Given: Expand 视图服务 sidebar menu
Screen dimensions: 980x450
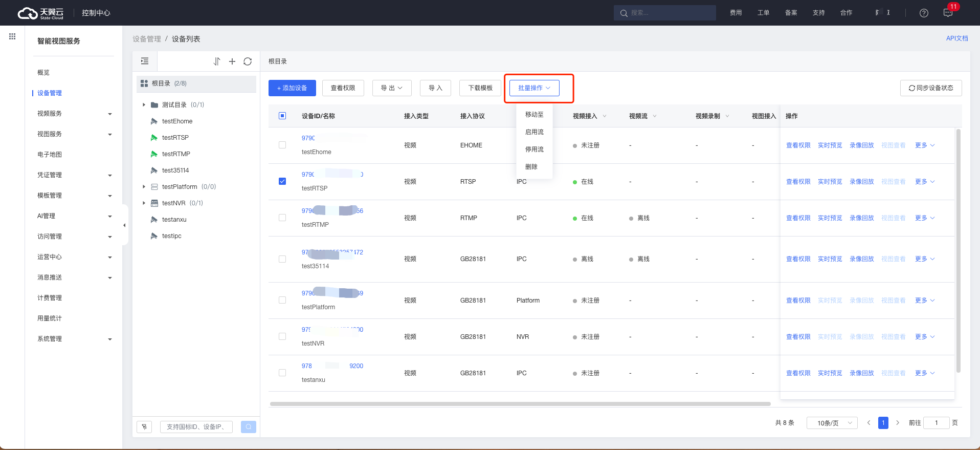Looking at the screenshot, I should pyautogui.click(x=74, y=134).
